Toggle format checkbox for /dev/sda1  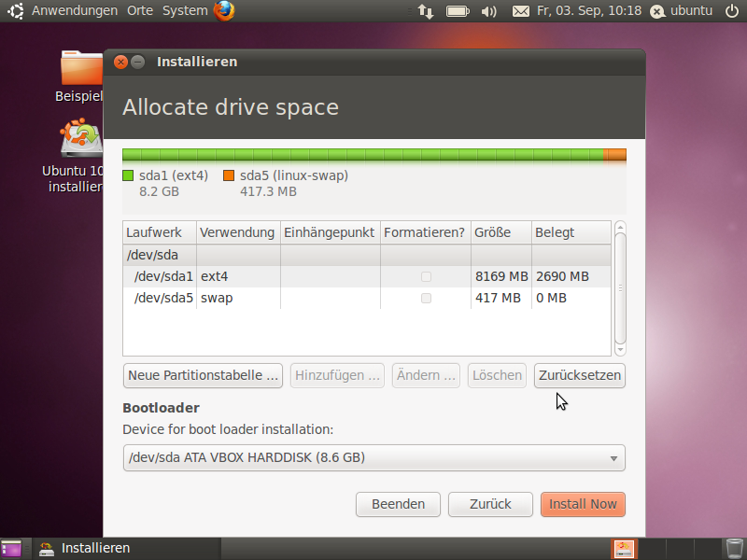426,277
